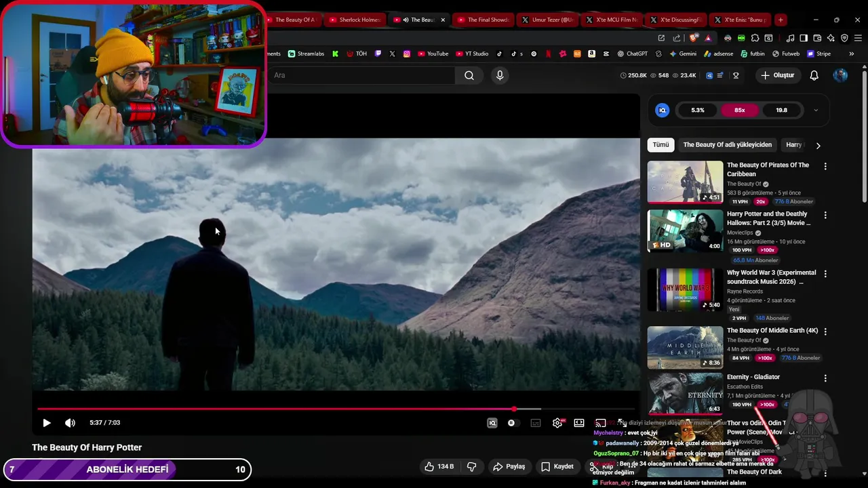
Task: Open the Gemini bookmark
Action: 683,54
